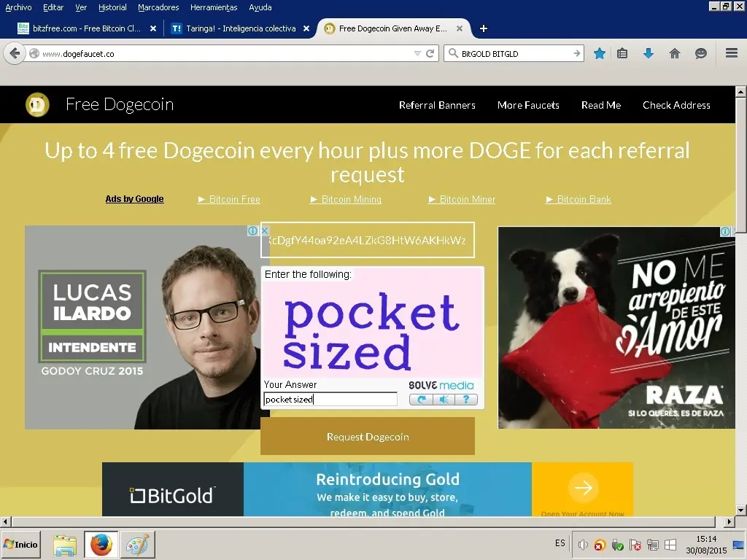Click the vertical scrollbar down arrow
Image resolution: width=747 pixels, height=560 pixels.
(x=741, y=510)
